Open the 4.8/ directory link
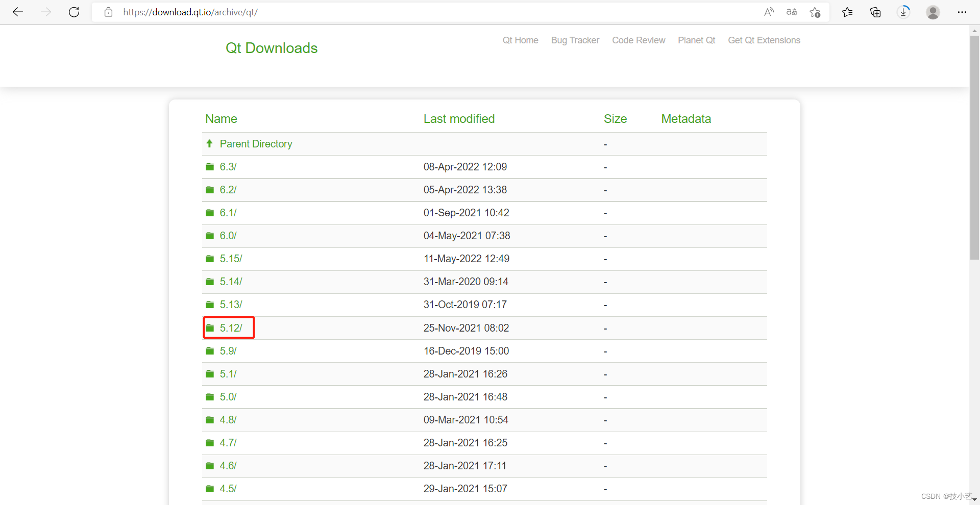Screen dimensions: 980x505 point(228,420)
